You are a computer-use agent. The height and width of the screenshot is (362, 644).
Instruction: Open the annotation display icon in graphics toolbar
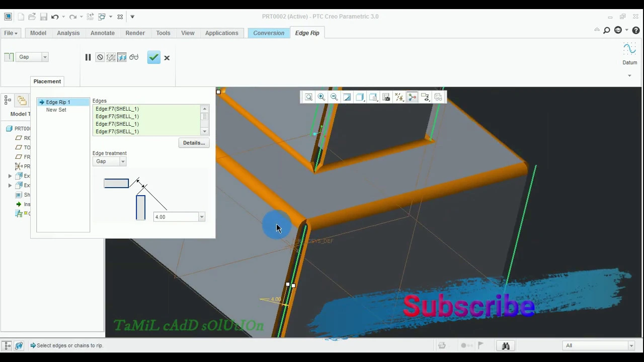coord(426,97)
